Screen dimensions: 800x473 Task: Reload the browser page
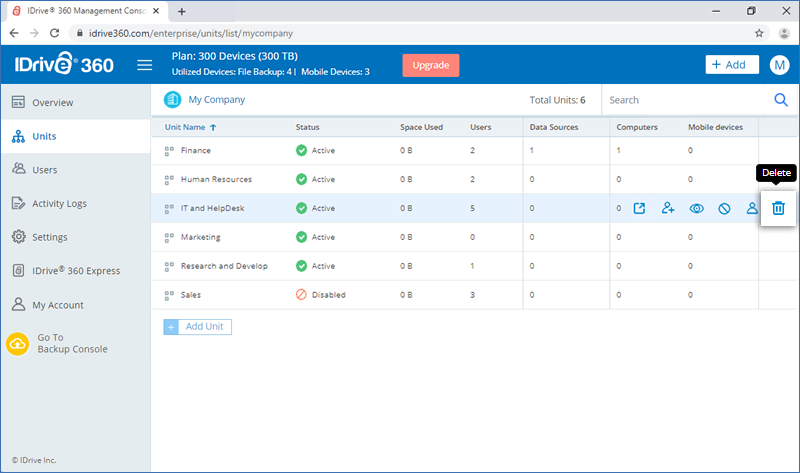55,33
